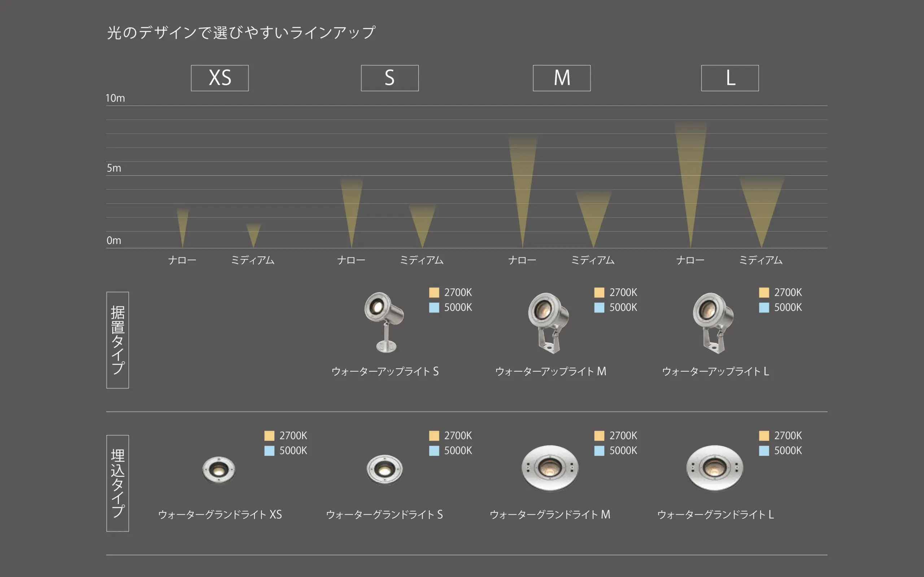This screenshot has width=924, height=577.
Task: Click the 据置タイプ vertical label box
Action: (118, 340)
